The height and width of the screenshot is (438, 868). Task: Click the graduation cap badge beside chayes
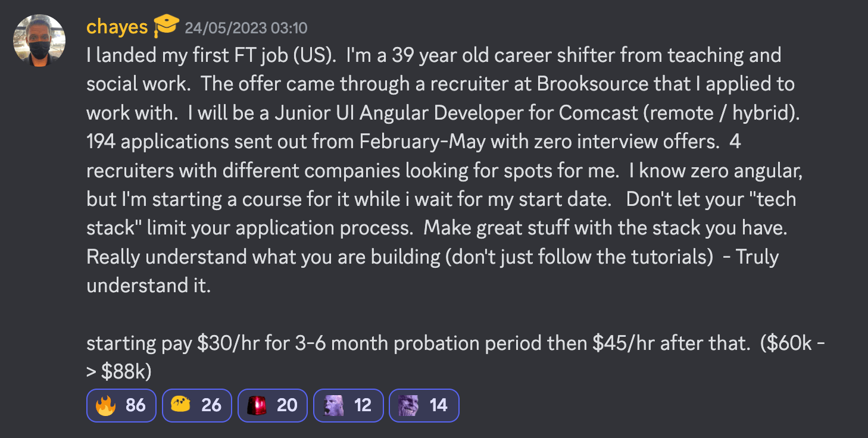click(166, 26)
